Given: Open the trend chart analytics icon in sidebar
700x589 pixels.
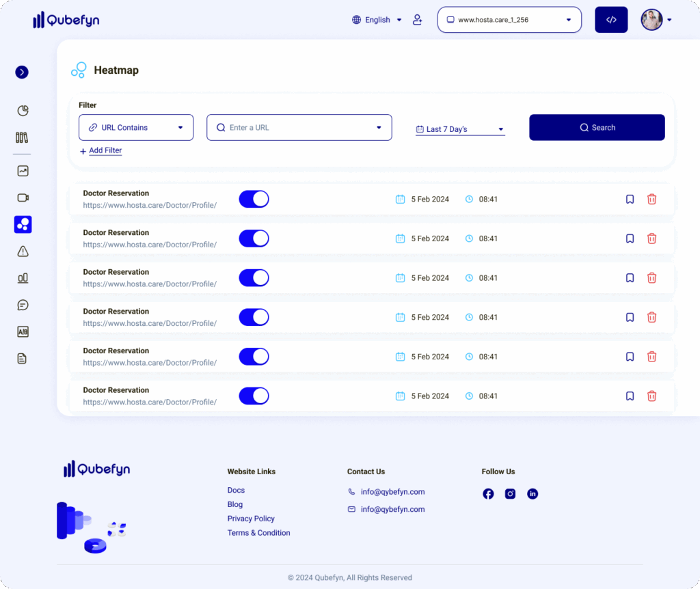Looking at the screenshot, I should [23, 171].
